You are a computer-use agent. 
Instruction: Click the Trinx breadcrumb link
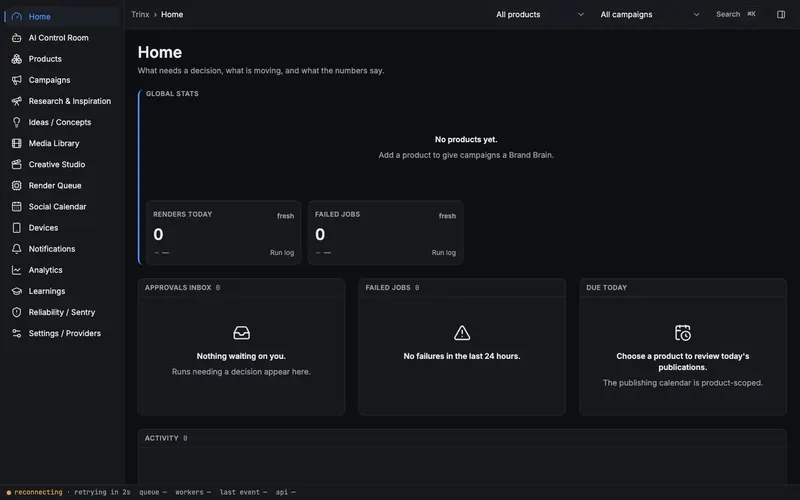[140, 14]
